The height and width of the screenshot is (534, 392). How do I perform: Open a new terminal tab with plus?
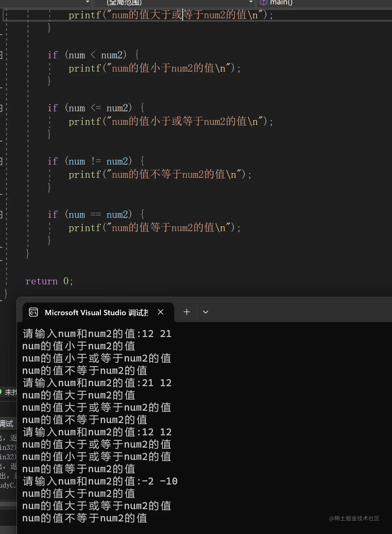point(187,312)
